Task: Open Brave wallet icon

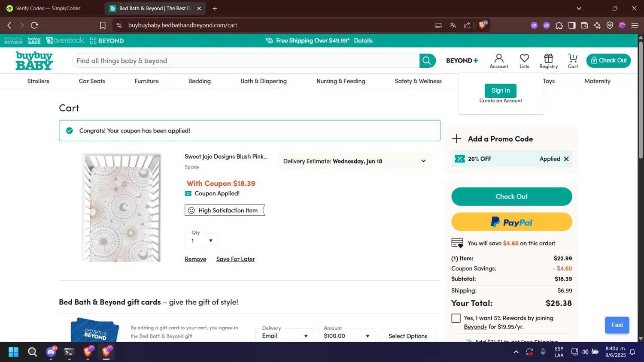Action: 584,25
